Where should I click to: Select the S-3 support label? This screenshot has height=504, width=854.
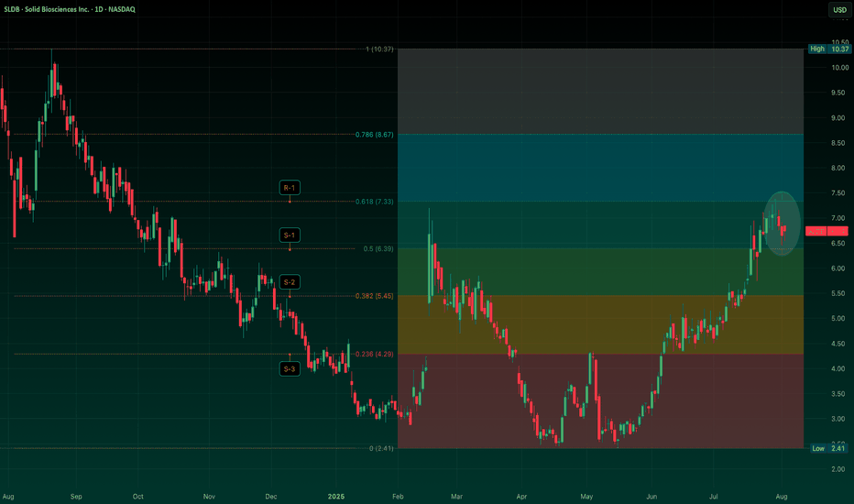(x=290, y=369)
